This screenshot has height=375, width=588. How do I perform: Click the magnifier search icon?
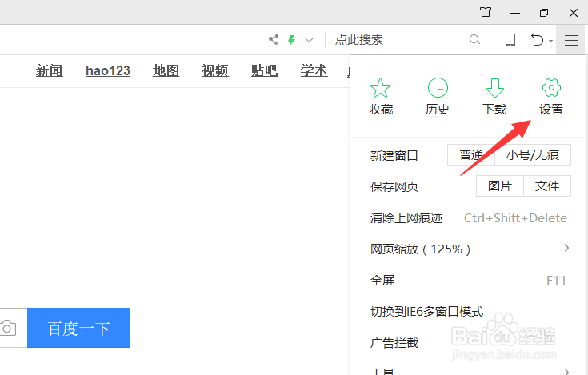pos(474,39)
